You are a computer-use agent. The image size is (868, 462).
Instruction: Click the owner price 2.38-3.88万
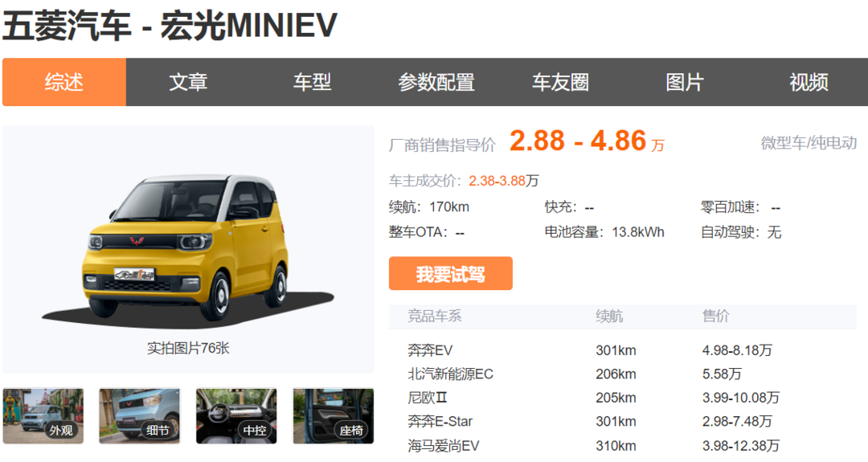point(504,181)
